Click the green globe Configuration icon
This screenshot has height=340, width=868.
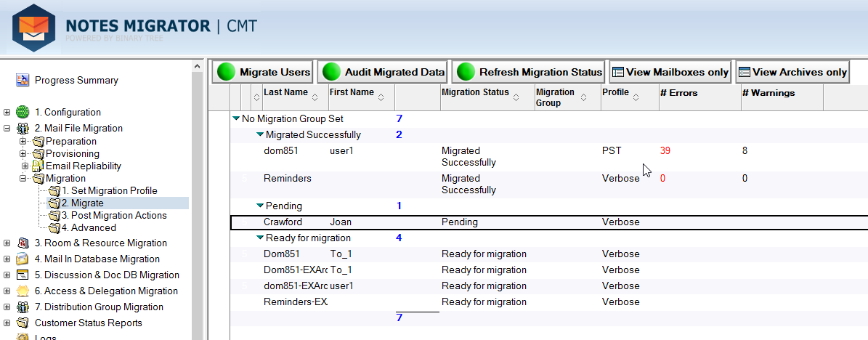tap(23, 112)
